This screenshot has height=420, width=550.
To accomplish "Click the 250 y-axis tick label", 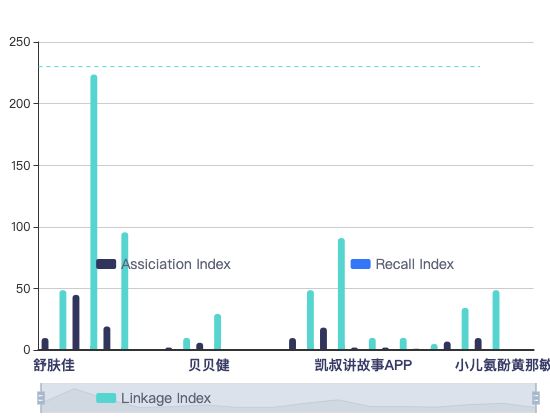I will (20, 42).
